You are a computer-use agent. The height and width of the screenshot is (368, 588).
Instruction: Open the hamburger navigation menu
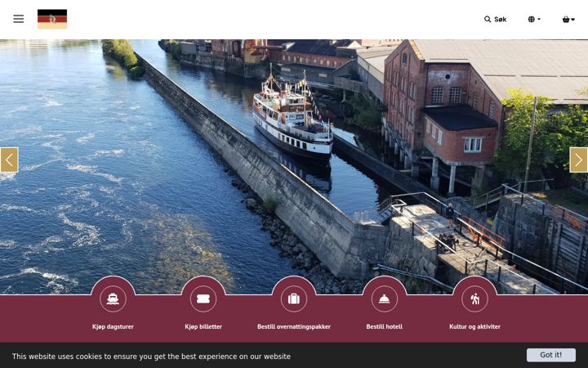pos(18,19)
